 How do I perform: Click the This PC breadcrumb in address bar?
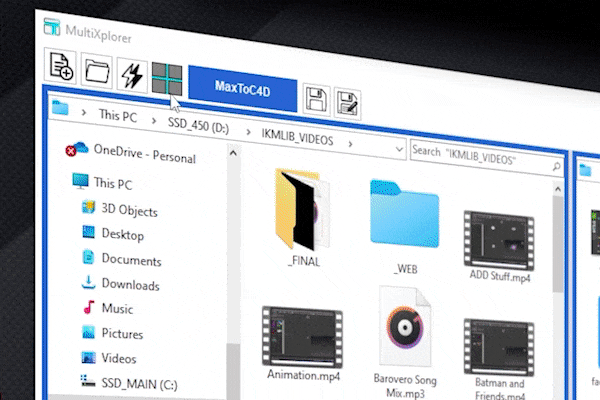click(x=117, y=116)
